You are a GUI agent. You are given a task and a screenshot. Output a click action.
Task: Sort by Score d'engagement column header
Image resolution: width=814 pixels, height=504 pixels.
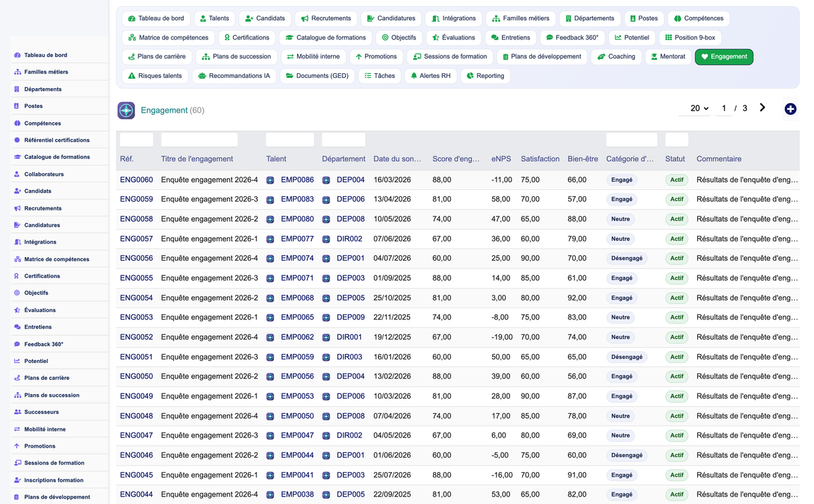pyautogui.click(x=456, y=159)
